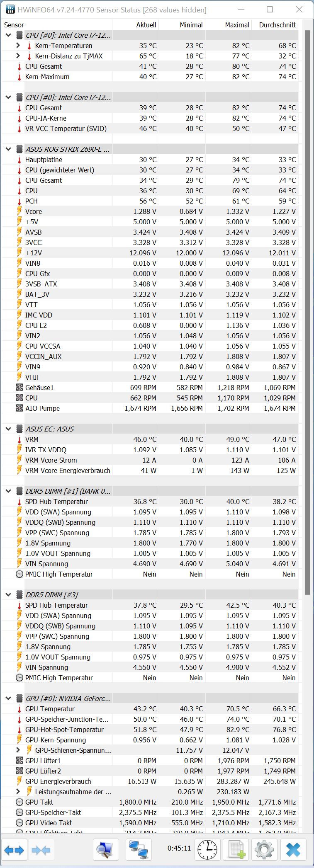Click the logging start sheet icon
This screenshot has height=868, width=314.
(x=236, y=850)
